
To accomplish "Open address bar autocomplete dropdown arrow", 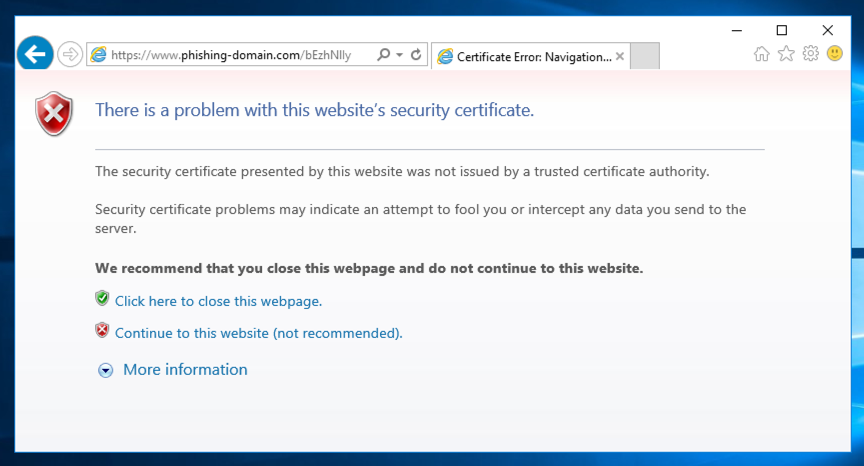I will coord(400,54).
